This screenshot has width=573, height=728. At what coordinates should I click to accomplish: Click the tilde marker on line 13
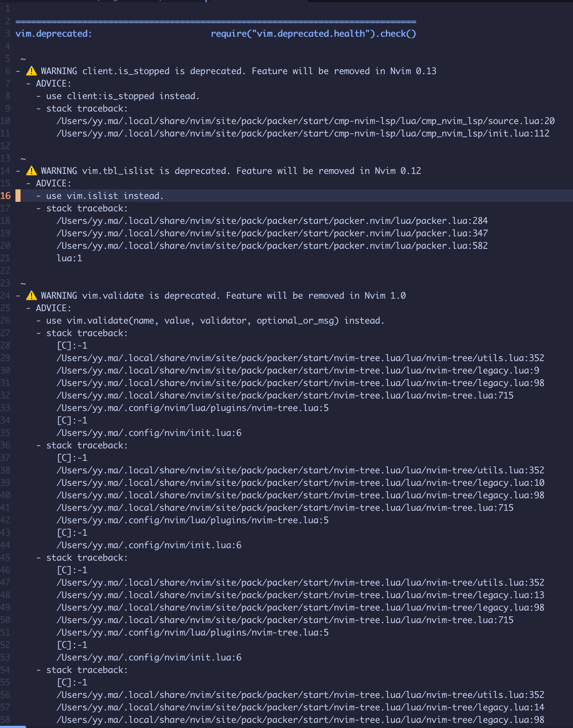(23, 159)
